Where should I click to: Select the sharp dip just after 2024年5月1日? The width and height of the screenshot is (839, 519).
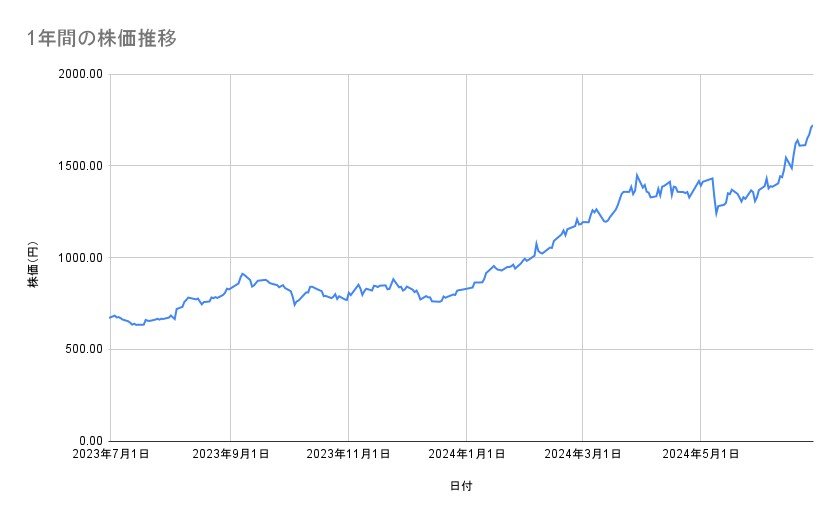coord(716,213)
